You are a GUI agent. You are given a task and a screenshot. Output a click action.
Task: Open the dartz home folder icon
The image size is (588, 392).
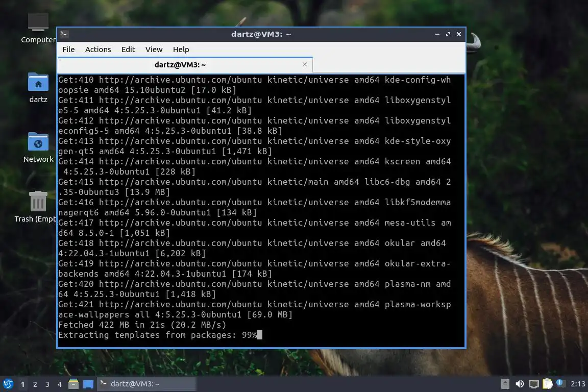point(38,88)
